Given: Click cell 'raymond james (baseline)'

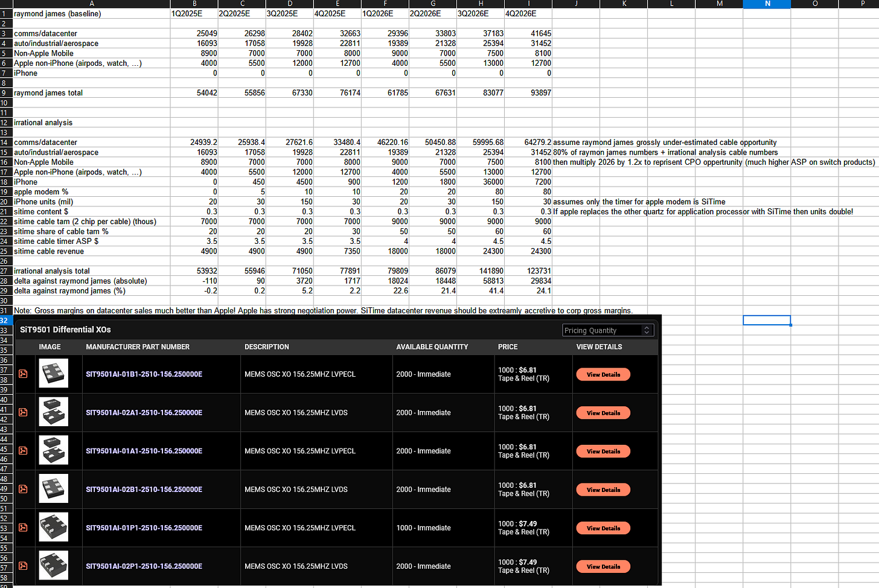Looking at the screenshot, I should point(92,13).
